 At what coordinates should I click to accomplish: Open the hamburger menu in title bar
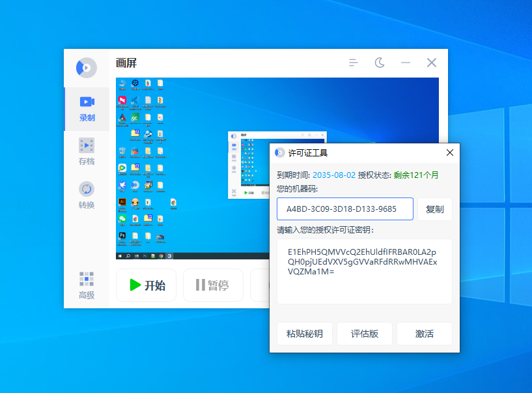click(x=354, y=63)
